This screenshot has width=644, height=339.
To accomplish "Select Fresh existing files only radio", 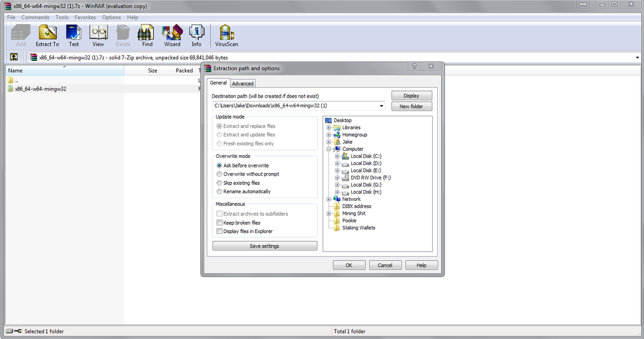I will click(x=219, y=144).
